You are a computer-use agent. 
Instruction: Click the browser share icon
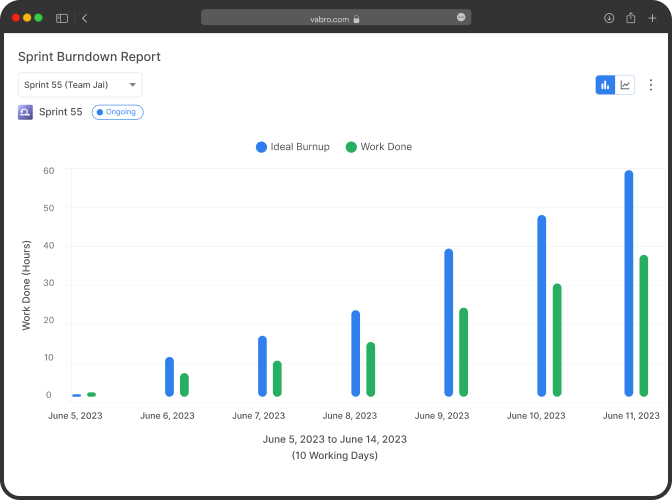click(x=630, y=18)
